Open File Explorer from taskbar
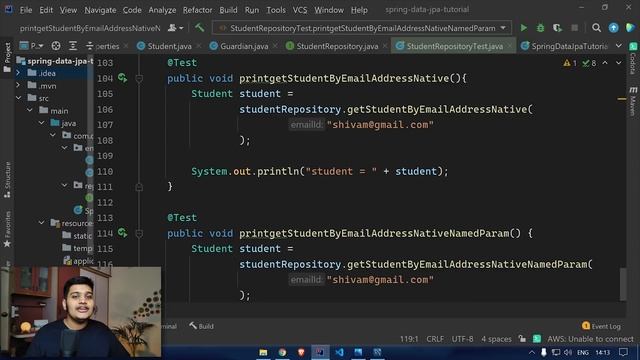The height and width of the screenshot is (360, 640). 263,352
